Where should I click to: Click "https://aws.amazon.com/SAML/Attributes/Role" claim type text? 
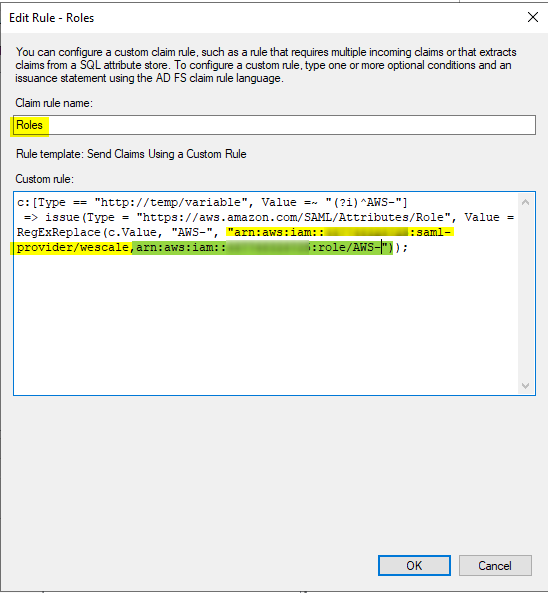293,217
